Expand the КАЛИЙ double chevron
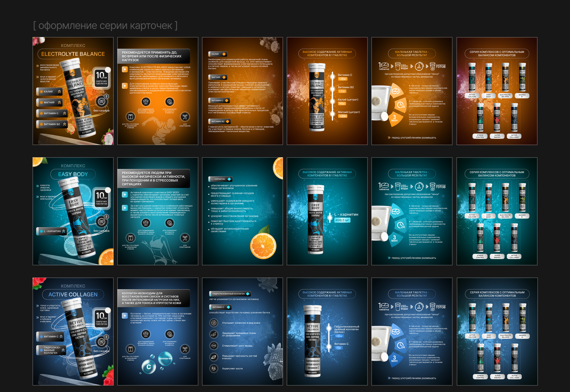The image size is (570, 392). [x=59, y=92]
